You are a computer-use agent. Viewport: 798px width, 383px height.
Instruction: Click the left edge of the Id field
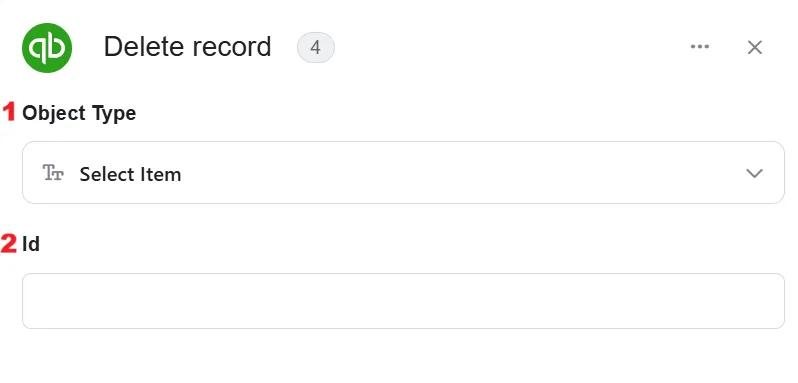(36, 301)
